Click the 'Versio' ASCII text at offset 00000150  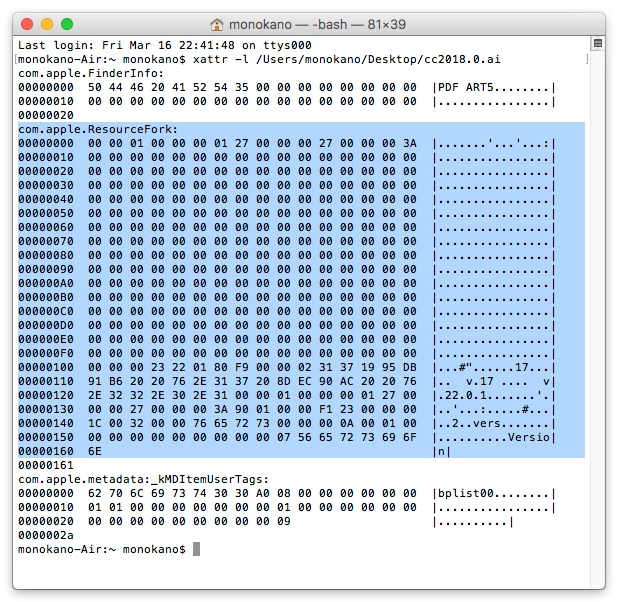529,437
